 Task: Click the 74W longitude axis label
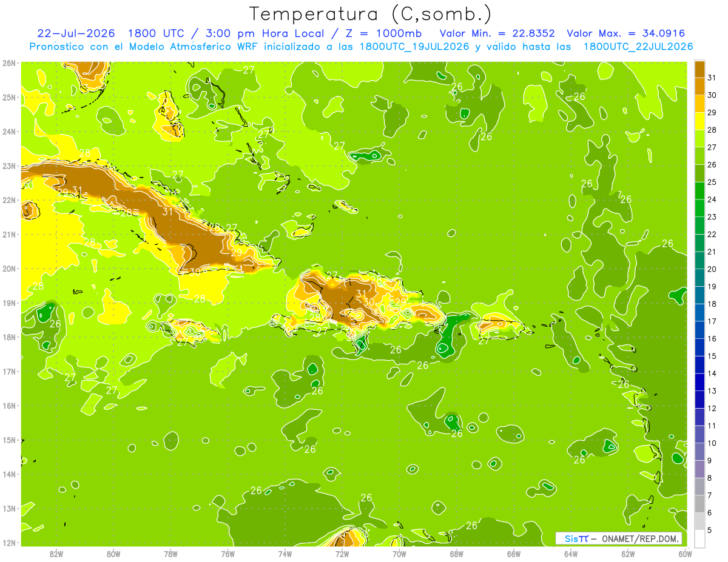coord(285,554)
